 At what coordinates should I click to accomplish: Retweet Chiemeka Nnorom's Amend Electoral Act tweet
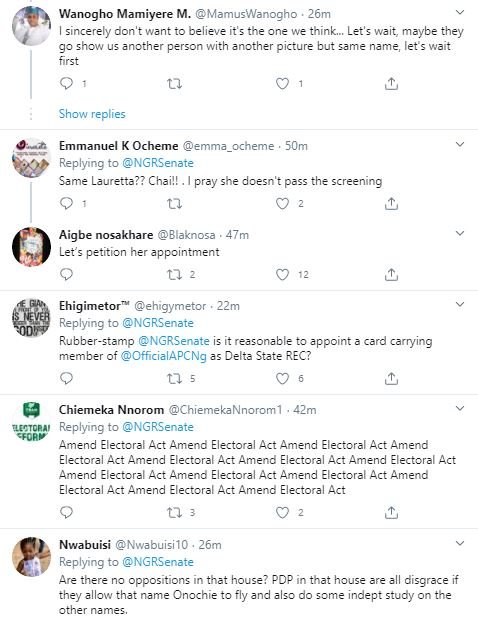(x=174, y=512)
